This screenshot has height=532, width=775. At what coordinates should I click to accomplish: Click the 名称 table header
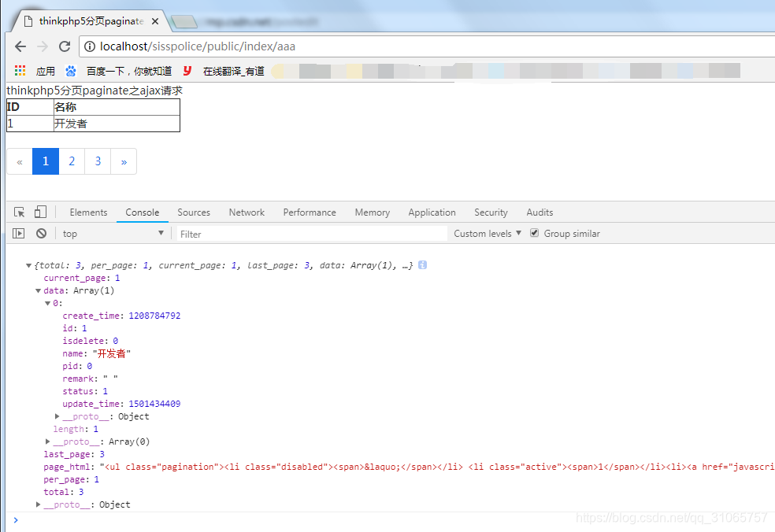tap(117, 107)
